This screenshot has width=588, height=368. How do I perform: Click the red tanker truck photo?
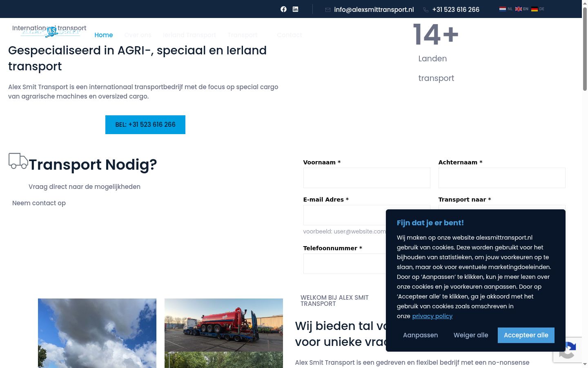click(224, 325)
